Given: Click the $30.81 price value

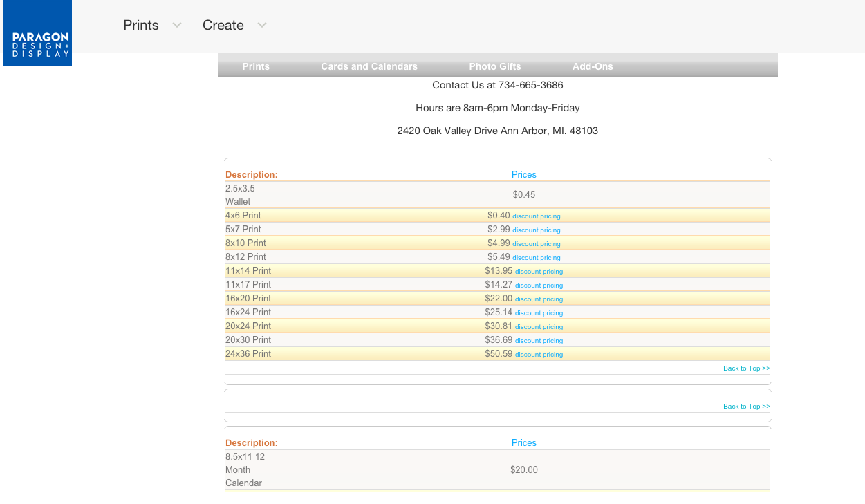Looking at the screenshot, I should [499, 326].
